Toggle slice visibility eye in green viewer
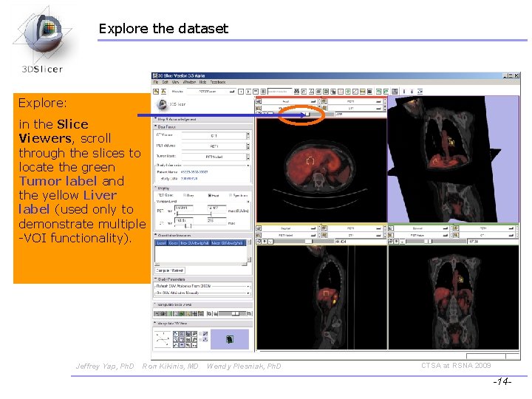The width and height of the screenshot is (532, 399). coord(397,242)
